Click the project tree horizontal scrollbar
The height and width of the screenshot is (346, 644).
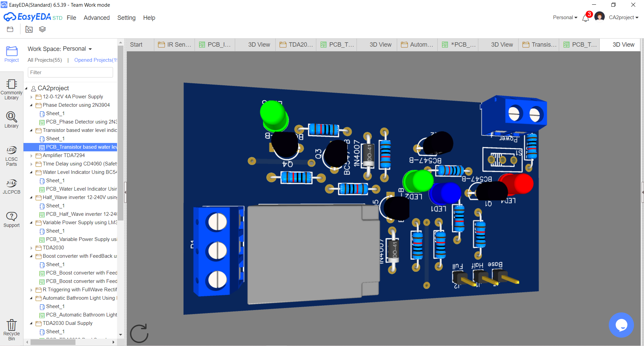53,342
